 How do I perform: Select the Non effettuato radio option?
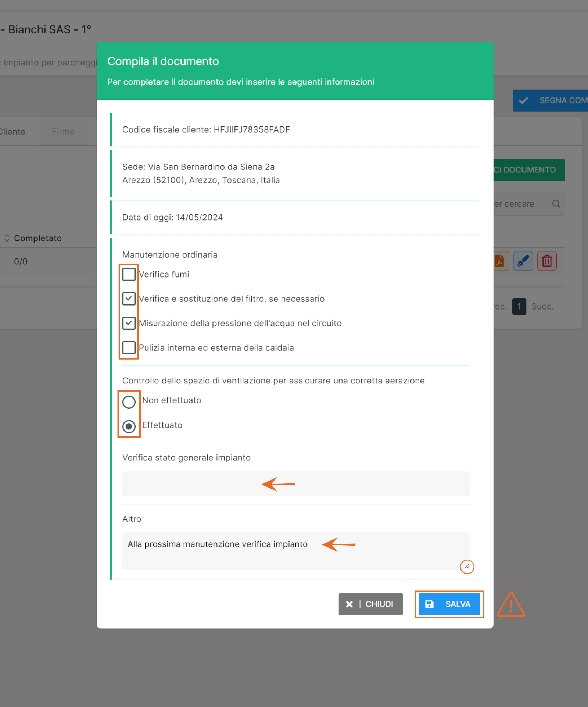(x=129, y=402)
